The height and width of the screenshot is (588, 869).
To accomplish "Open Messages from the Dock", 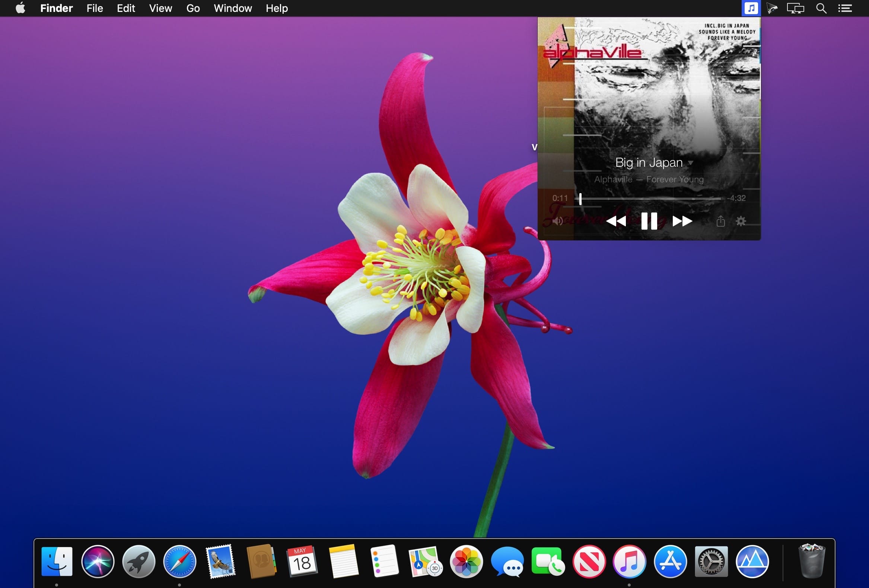I will pos(507,561).
